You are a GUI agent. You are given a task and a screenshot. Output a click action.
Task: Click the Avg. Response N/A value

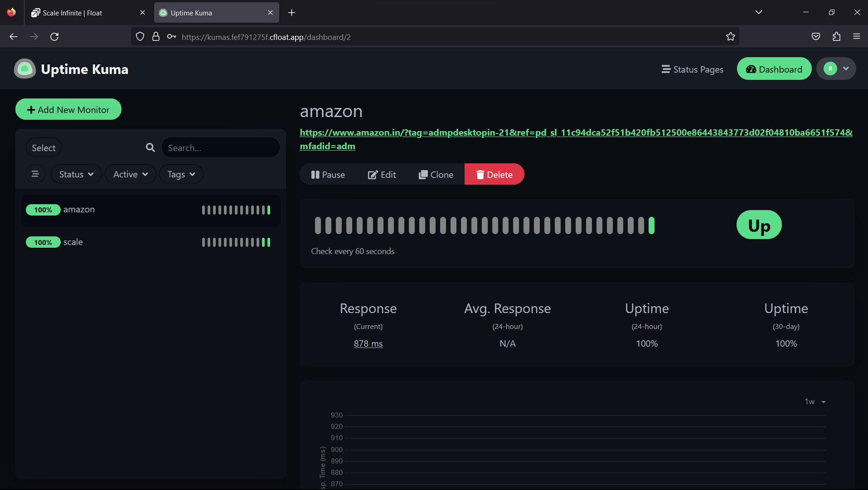click(508, 343)
